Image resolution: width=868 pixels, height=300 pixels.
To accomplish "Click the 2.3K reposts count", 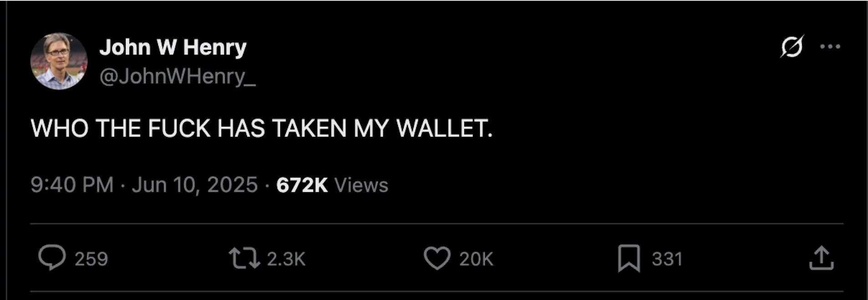I will coord(286,259).
